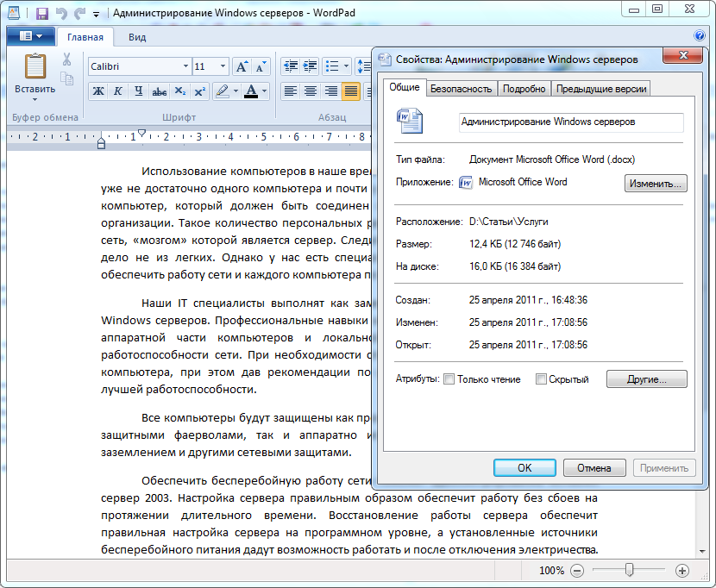Apply strikethrough formatting
This screenshot has width=716, height=588.
coord(159,92)
